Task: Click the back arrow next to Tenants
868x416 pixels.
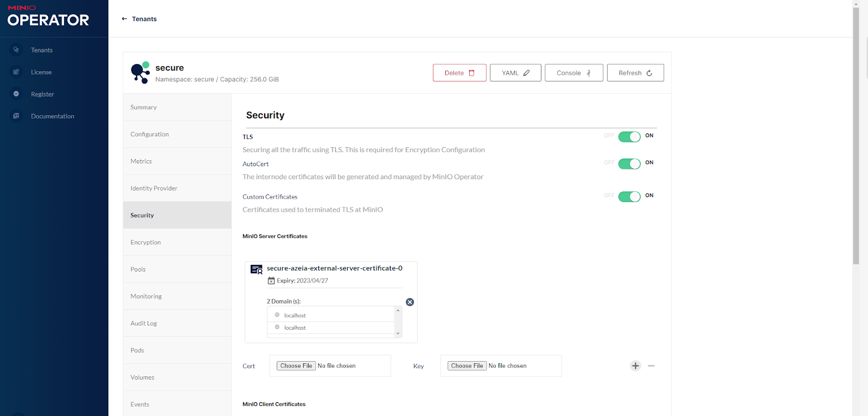Action: point(124,19)
